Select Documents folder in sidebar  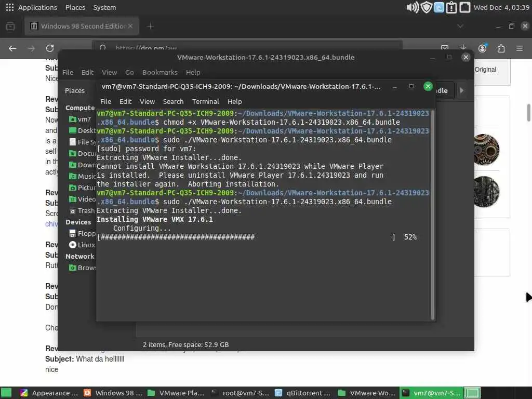click(x=82, y=153)
